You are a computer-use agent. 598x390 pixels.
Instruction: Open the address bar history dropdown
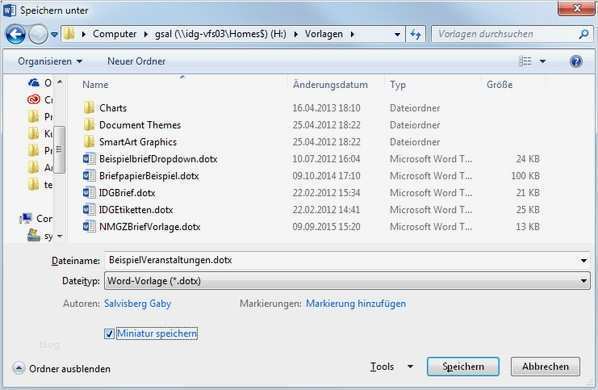pyautogui.click(x=397, y=35)
